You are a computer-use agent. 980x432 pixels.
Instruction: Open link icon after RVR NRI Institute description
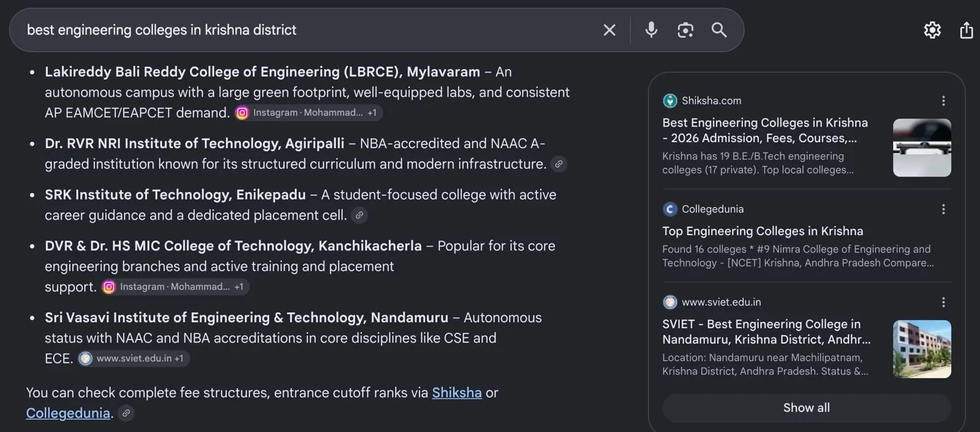(x=559, y=164)
